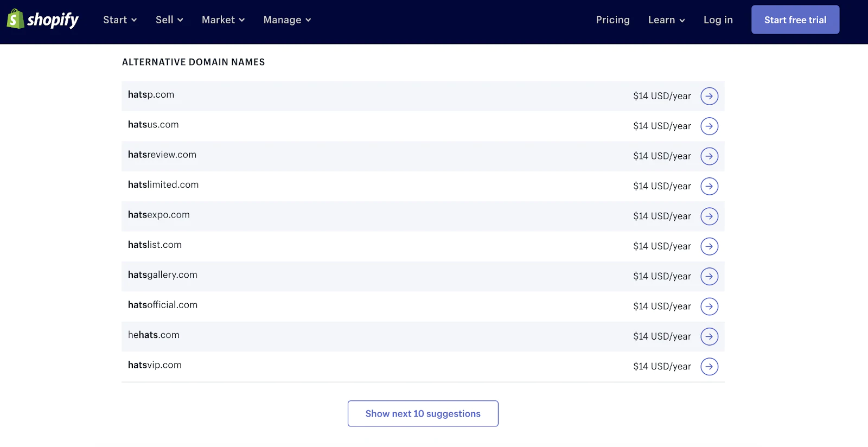Screen dimensions: 868x447
Task: Expand the Start dropdown menu
Action: tap(120, 20)
